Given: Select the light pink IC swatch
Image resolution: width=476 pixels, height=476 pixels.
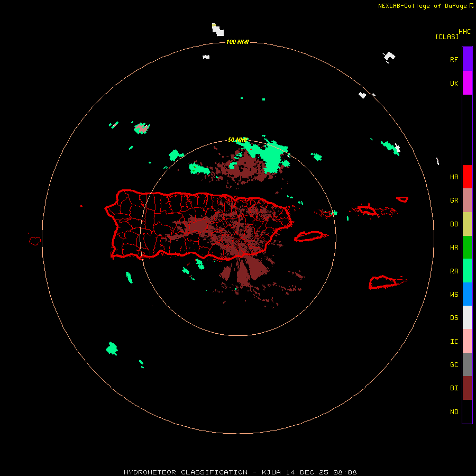Looking at the screenshot, I should coord(467,341).
